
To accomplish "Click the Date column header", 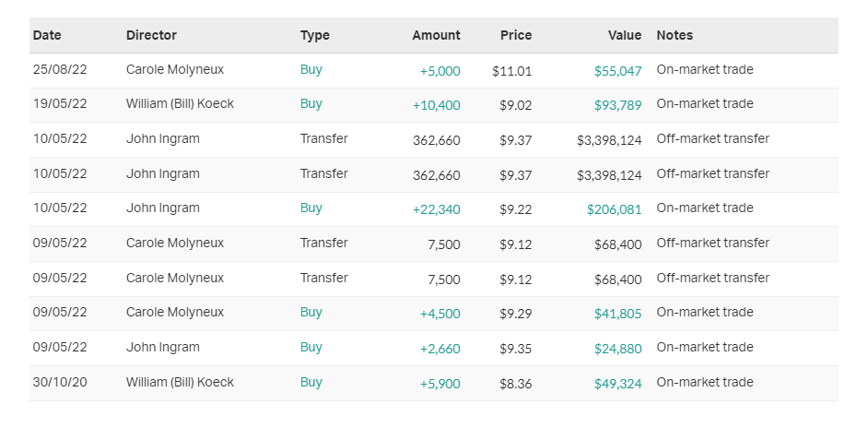I will pyautogui.click(x=47, y=35).
